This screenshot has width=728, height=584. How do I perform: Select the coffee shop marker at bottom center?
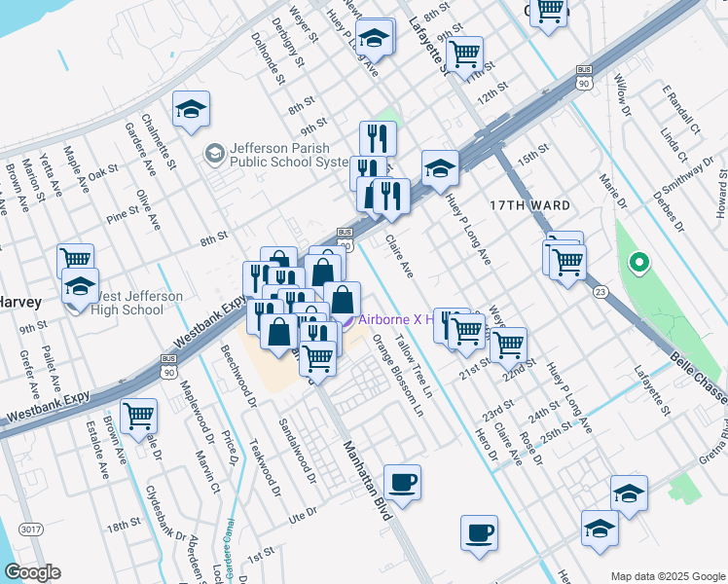pos(478,532)
